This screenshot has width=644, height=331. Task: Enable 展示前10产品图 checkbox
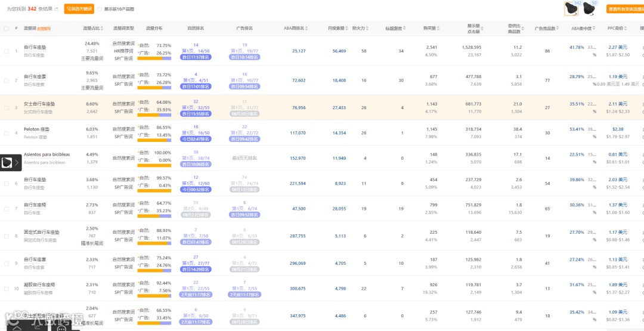(x=100, y=8)
